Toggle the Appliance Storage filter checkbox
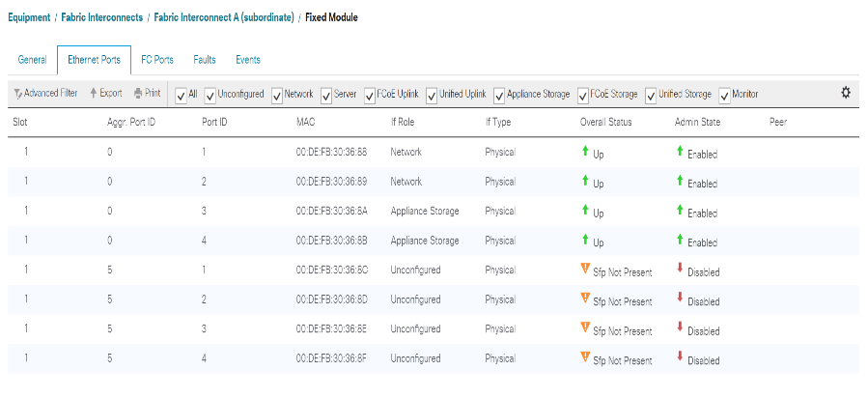Screen dimensions: 868x399 click(x=498, y=95)
